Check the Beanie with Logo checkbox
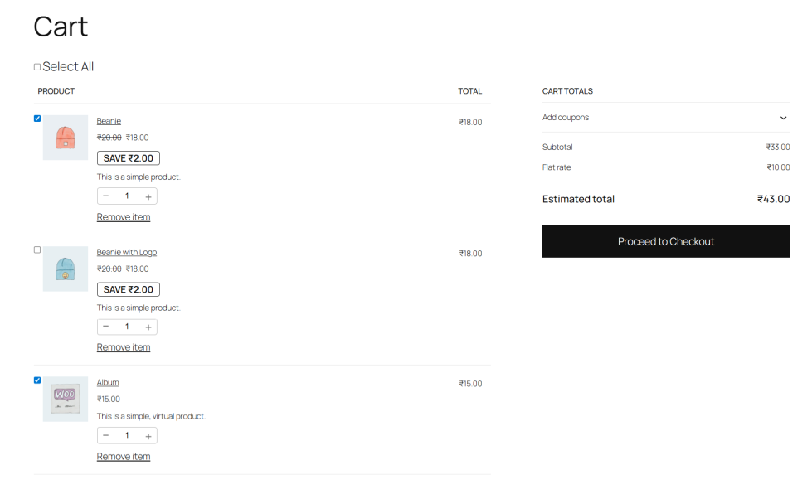 tap(37, 250)
